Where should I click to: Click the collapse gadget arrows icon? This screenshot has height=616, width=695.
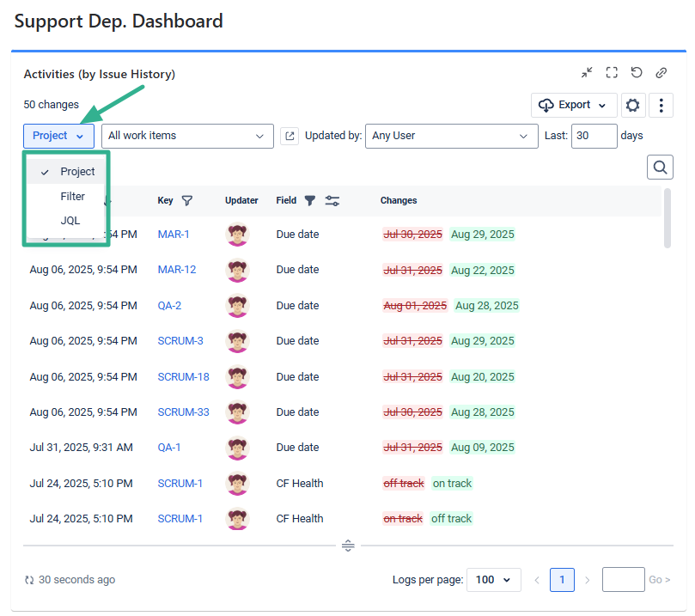[x=587, y=73]
